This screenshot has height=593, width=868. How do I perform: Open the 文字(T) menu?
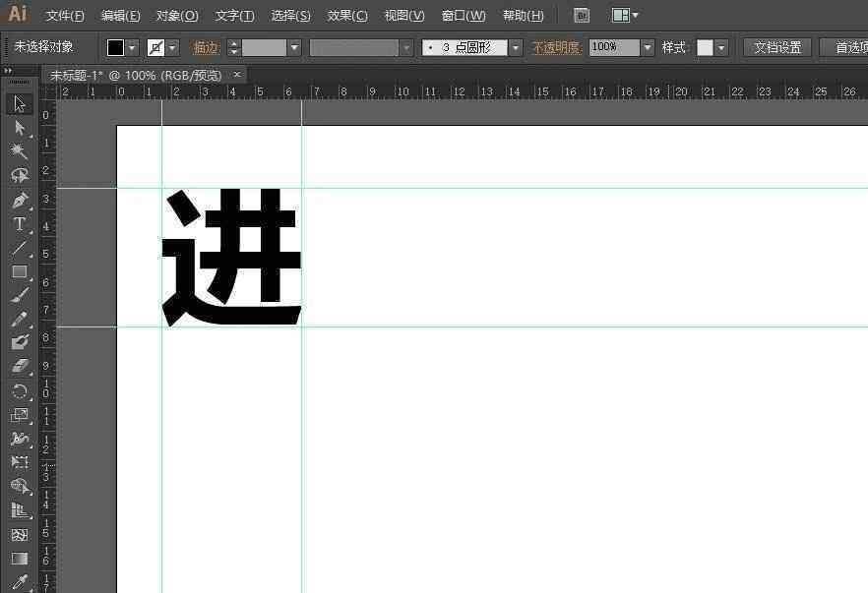(x=234, y=16)
